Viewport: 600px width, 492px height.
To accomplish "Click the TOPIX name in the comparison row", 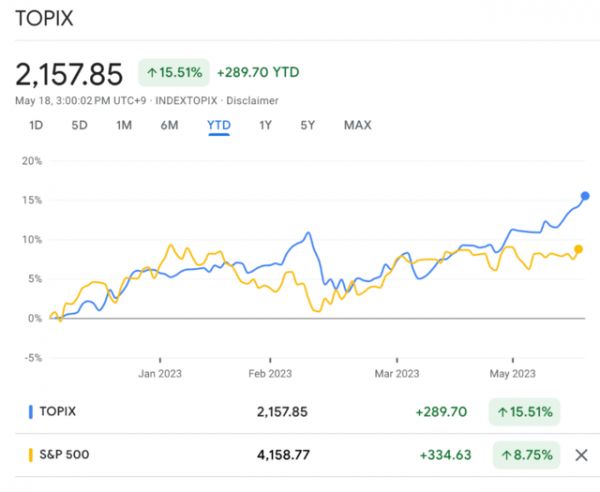I will 60,411.
